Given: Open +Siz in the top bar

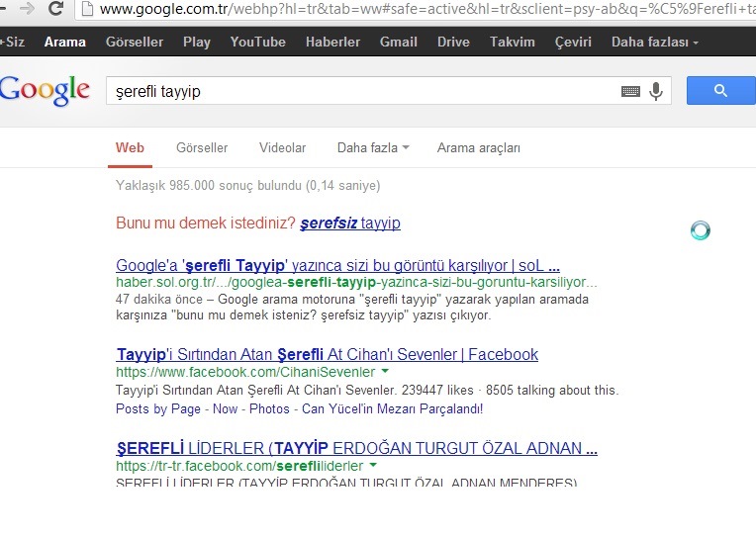Looking at the screenshot, I should point(13,42).
